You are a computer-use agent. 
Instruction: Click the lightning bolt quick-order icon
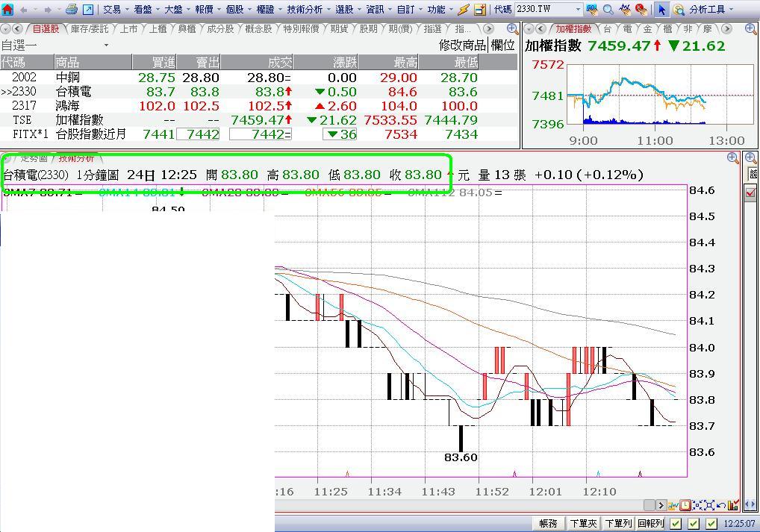click(464, 9)
